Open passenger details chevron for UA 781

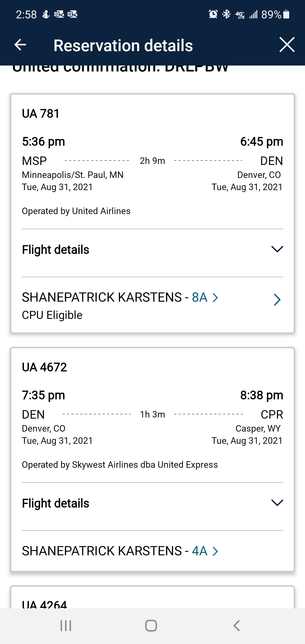277,300
